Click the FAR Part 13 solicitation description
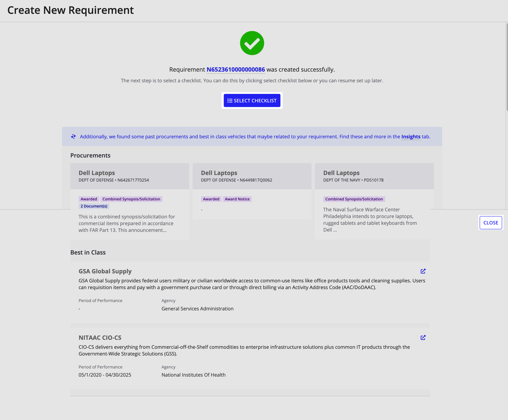The image size is (508, 420). click(127, 223)
